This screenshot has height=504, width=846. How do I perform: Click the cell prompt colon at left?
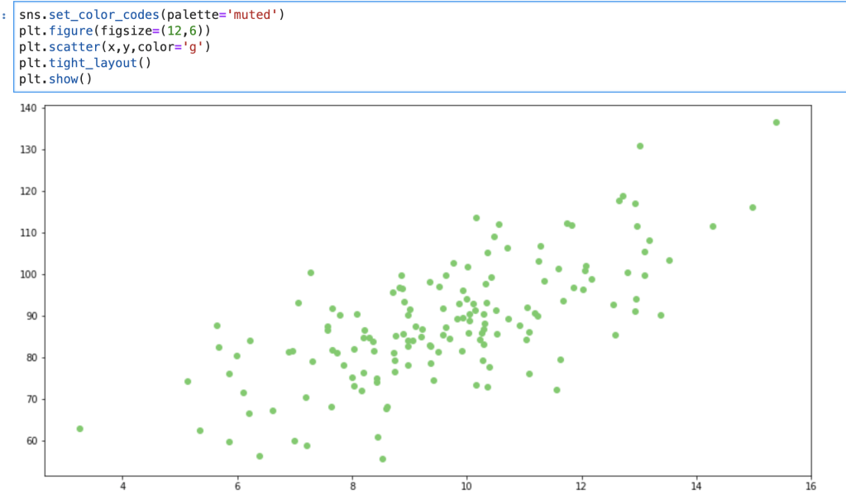4,14
